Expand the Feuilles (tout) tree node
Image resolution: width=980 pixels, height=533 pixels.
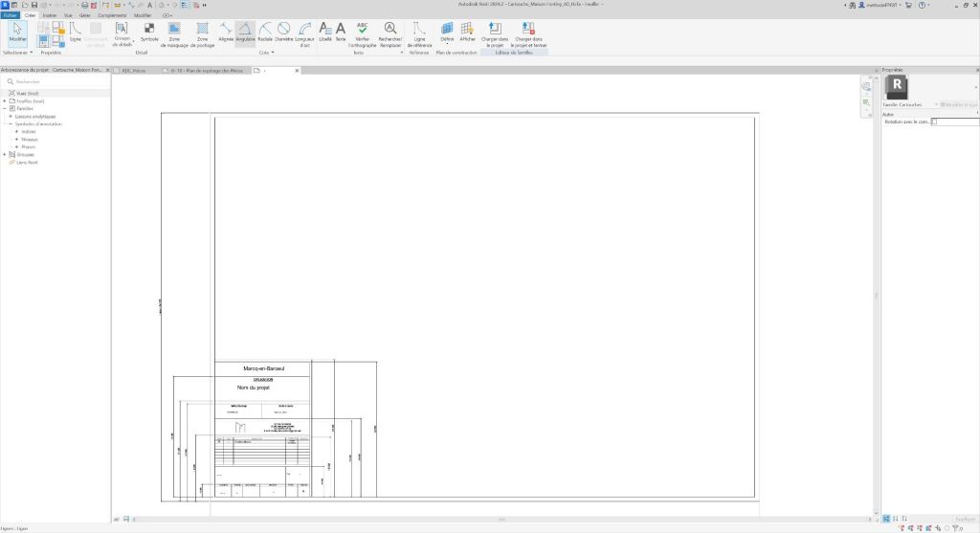click(x=5, y=100)
